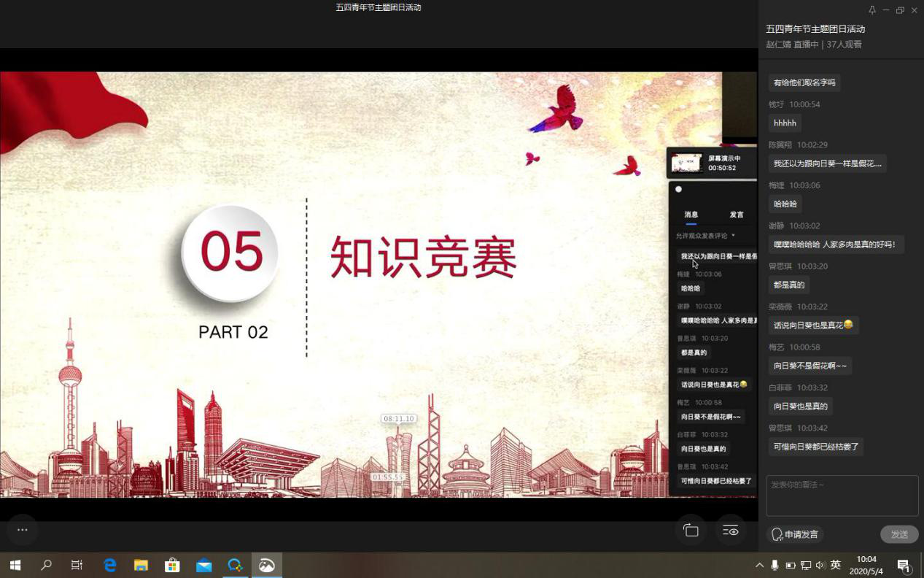Open the Mail app on the taskbar
This screenshot has width=924, height=578.
(203, 565)
